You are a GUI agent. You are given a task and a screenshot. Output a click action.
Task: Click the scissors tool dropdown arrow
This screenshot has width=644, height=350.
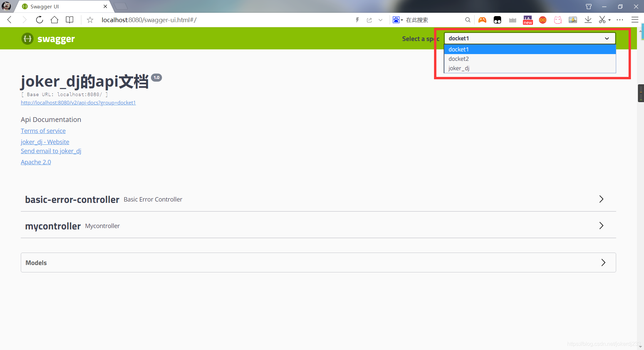[609, 20]
